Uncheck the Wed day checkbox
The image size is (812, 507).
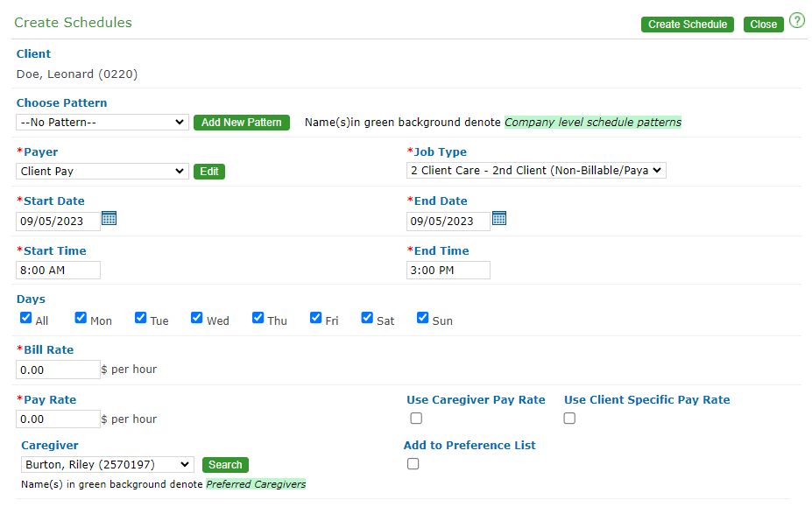click(197, 319)
